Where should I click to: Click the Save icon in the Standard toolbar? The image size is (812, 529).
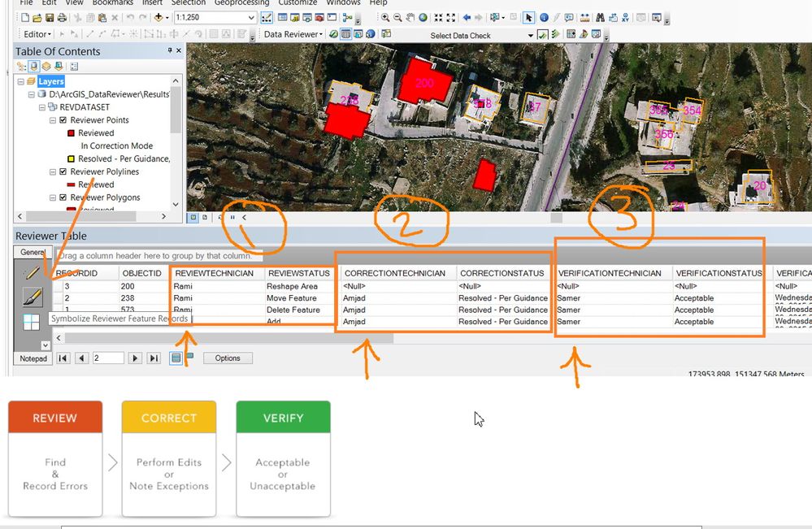point(50,18)
